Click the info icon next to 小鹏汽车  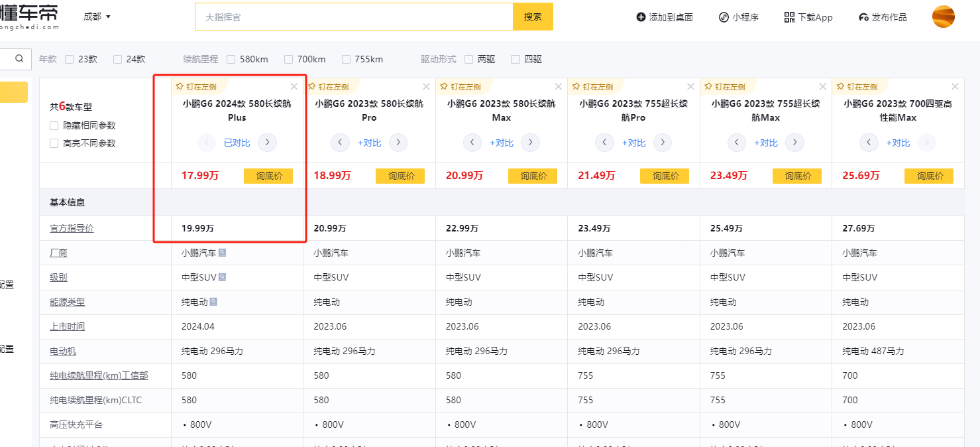(222, 253)
